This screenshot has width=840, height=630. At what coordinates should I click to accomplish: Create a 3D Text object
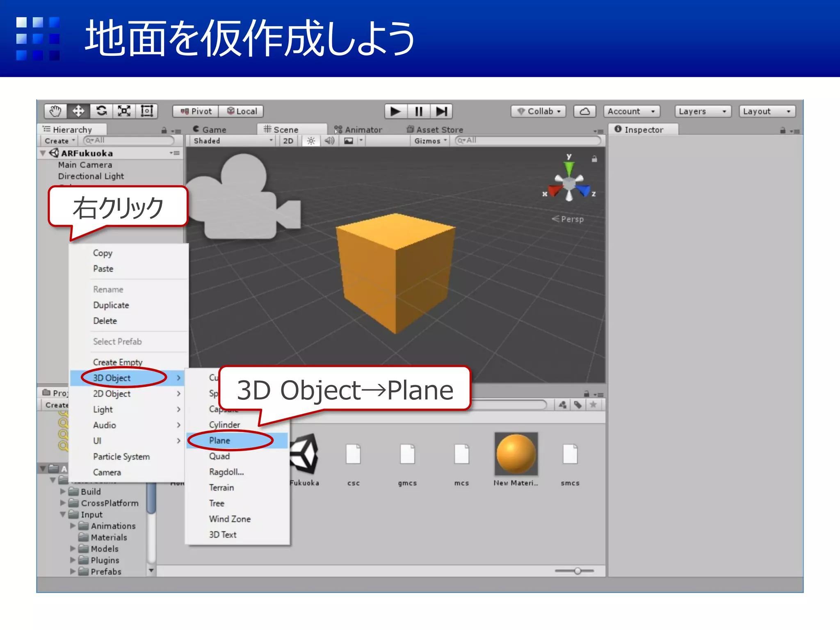[x=237, y=535]
